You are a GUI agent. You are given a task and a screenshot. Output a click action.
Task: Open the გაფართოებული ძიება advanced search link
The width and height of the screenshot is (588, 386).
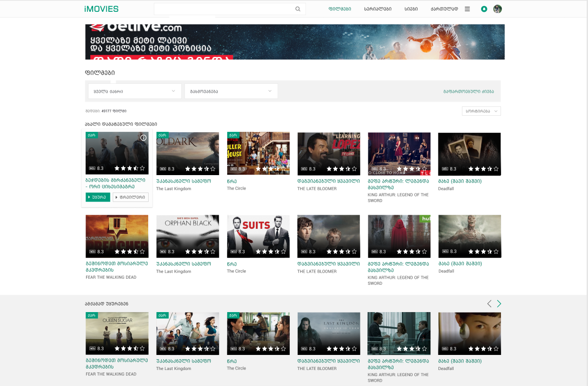469,91
